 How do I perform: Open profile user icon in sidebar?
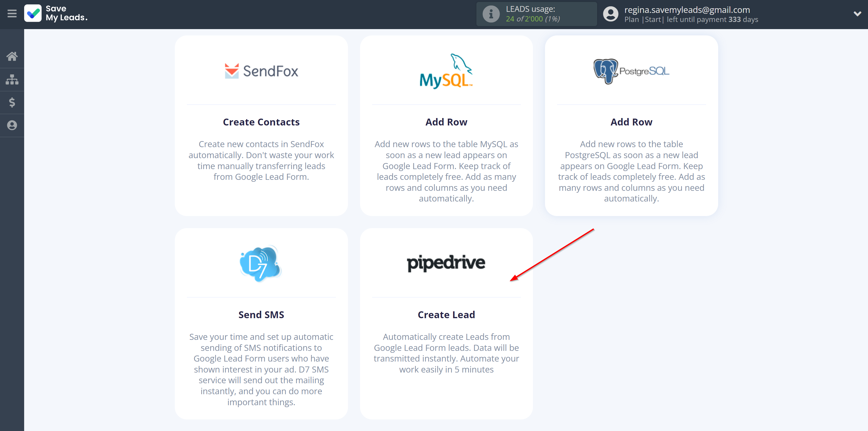(x=12, y=125)
